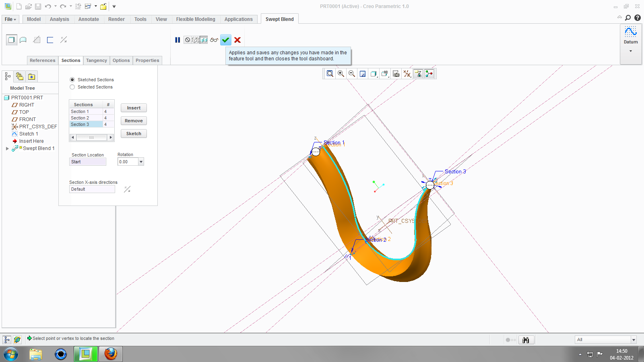Click the Sections list horizontal scrollbar thumb
This screenshot has width=644, height=362.
(x=91, y=138)
